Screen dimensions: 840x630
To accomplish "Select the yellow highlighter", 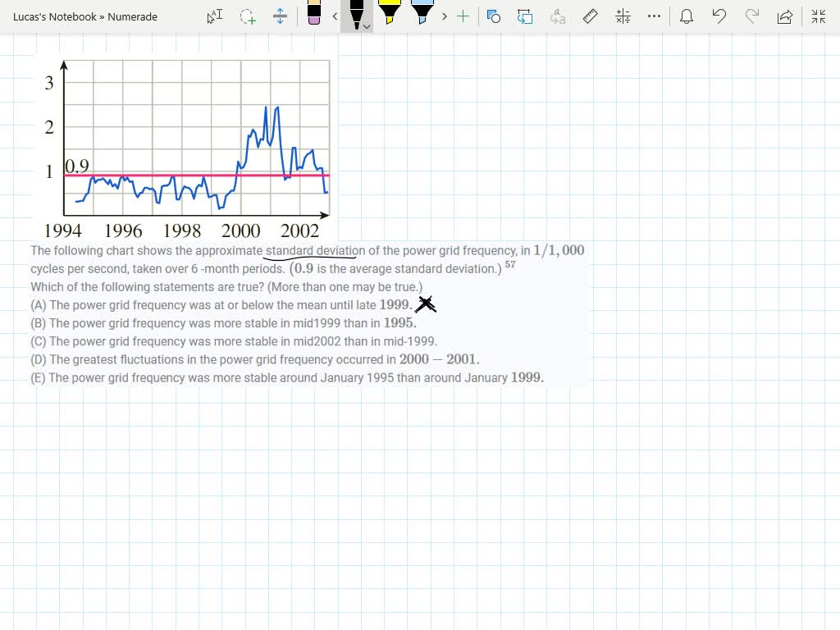I will [x=390, y=15].
